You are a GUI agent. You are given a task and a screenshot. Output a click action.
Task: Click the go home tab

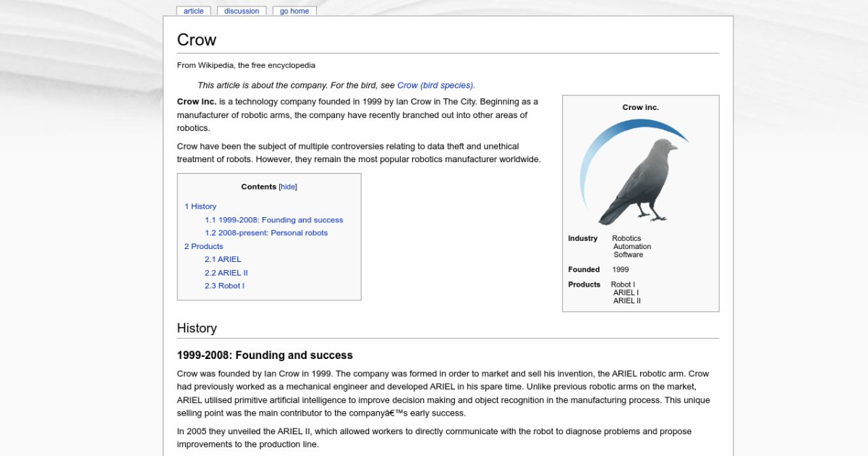pyautogui.click(x=294, y=11)
